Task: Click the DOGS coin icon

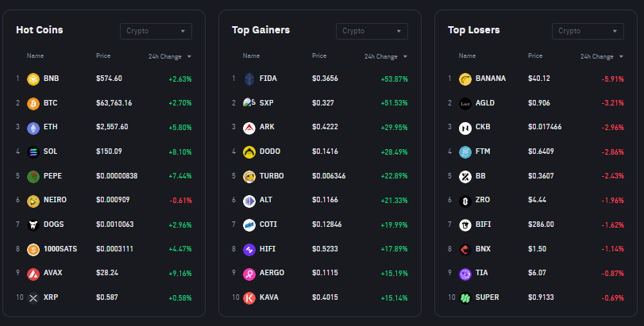Action: [x=33, y=225]
